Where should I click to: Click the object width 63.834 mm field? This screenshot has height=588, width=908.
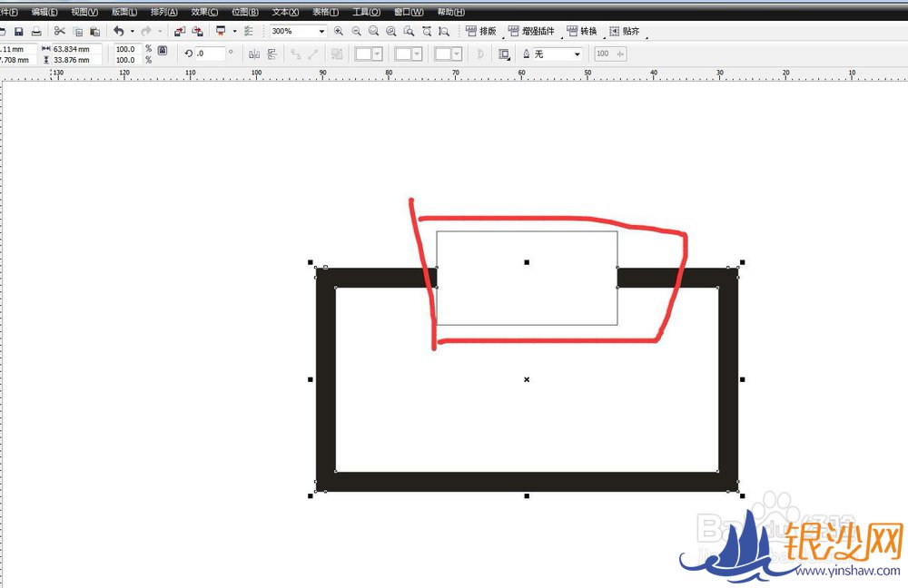pyautogui.click(x=69, y=50)
